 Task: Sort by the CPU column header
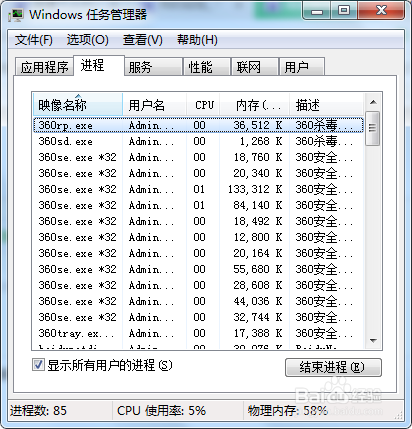point(203,105)
